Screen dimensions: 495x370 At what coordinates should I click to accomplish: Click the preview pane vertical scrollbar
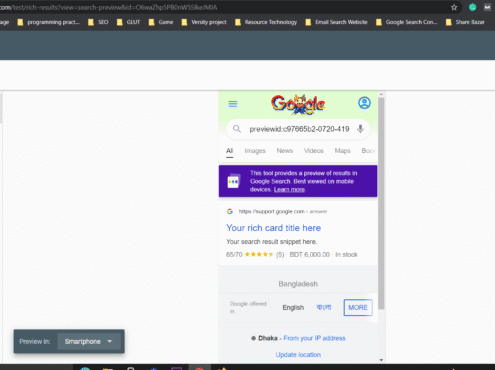381,203
